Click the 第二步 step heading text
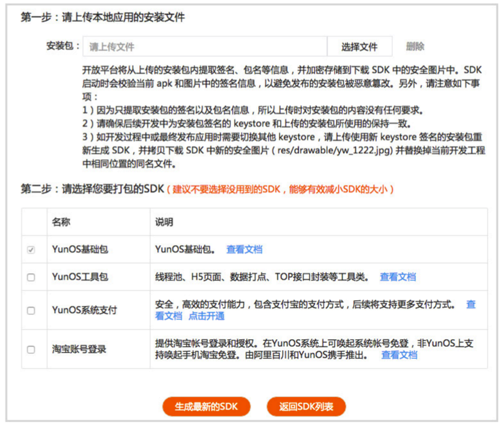This screenshot has width=504, height=427. [93, 188]
